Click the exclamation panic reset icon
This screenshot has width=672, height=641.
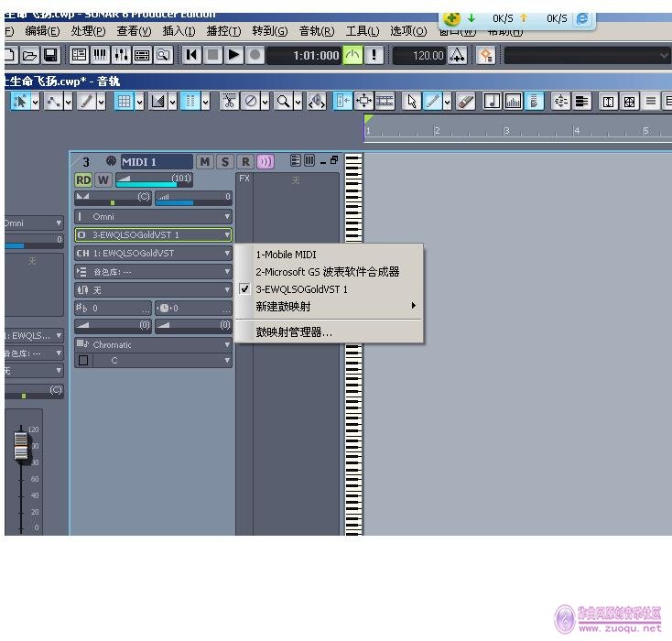coord(374,55)
